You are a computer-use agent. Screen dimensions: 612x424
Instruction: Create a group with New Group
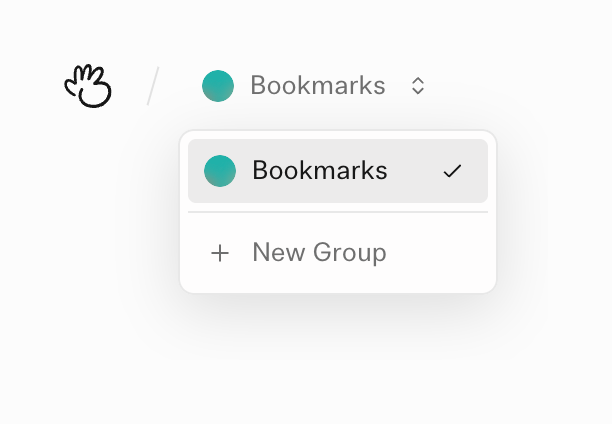(318, 253)
